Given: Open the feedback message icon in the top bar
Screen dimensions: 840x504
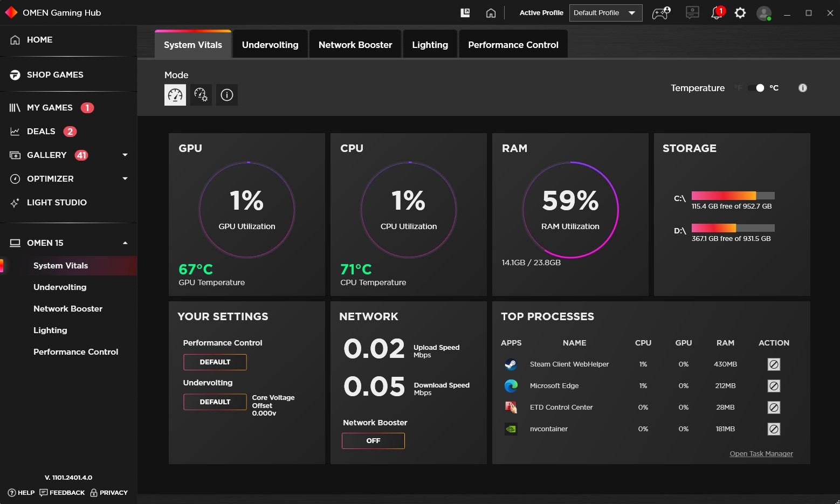Looking at the screenshot, I should pyautogui.click(x=692, y=12).
